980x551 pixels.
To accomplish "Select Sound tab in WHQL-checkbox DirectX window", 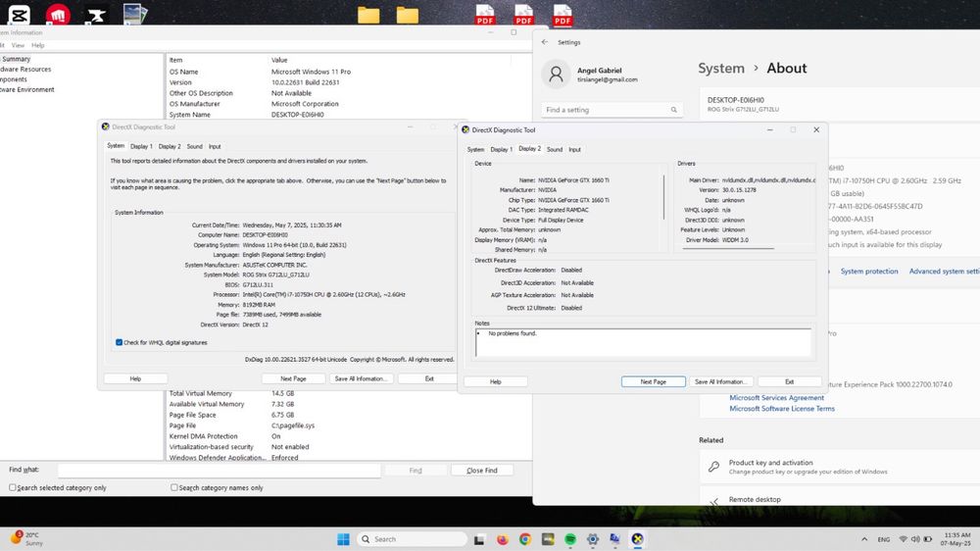I will pyautogui.click(x=194, y=146).
